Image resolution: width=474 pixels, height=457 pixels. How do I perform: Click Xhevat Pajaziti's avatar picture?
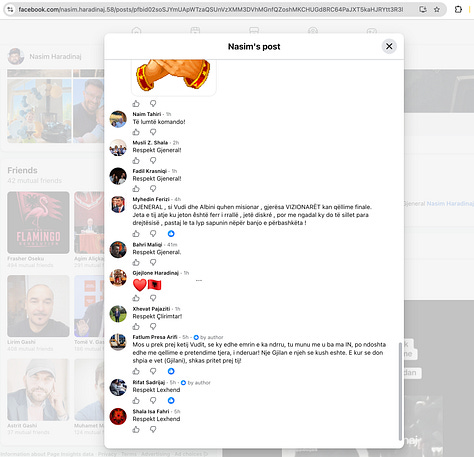coord(118,314)
